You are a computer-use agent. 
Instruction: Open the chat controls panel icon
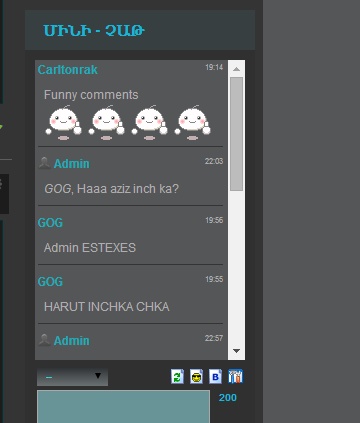pyautogui.click(x=235, y=377)
